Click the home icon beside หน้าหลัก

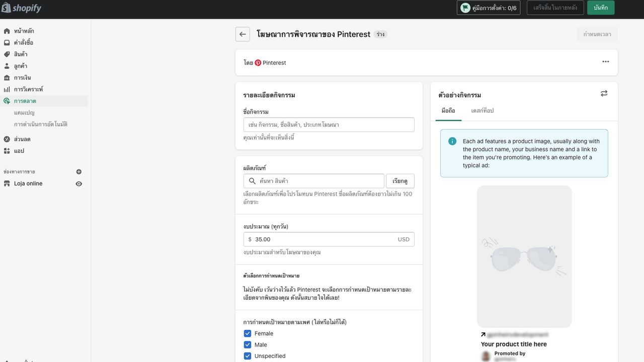pos(7,31)
